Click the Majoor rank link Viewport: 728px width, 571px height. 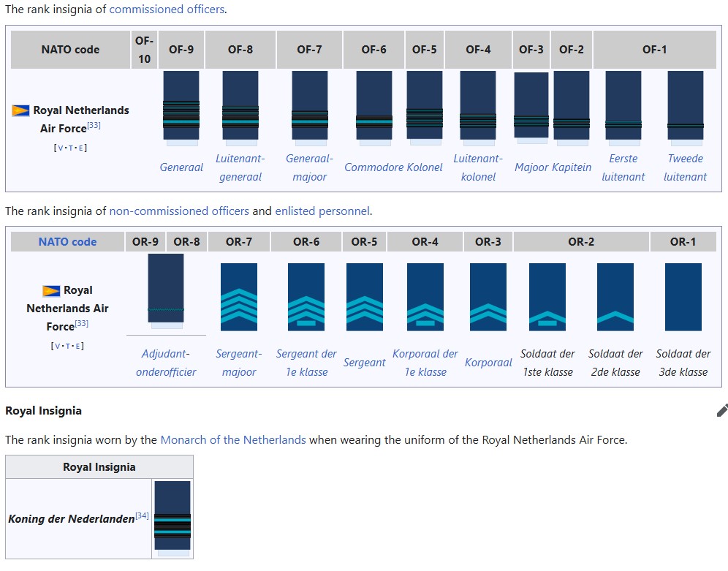point(531,167)
